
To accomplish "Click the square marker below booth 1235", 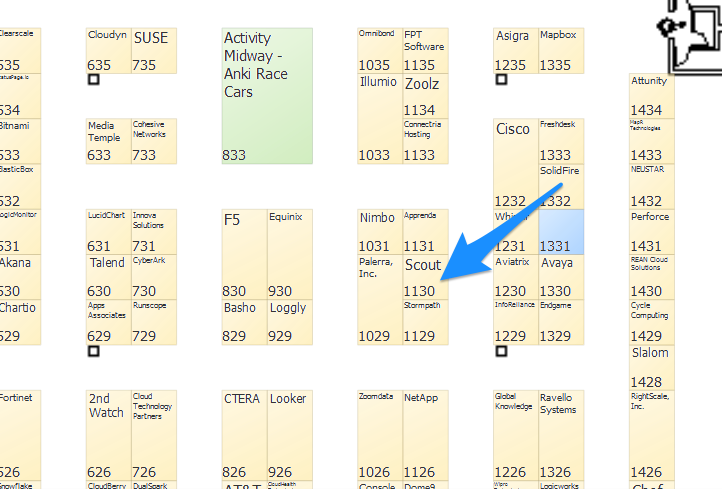I will coord(501,80).
